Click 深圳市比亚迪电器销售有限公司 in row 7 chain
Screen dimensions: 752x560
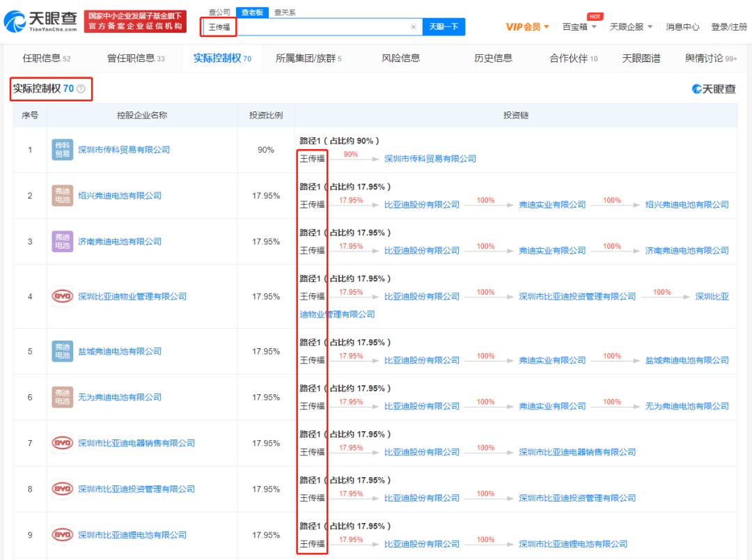(x=577, y=452)
